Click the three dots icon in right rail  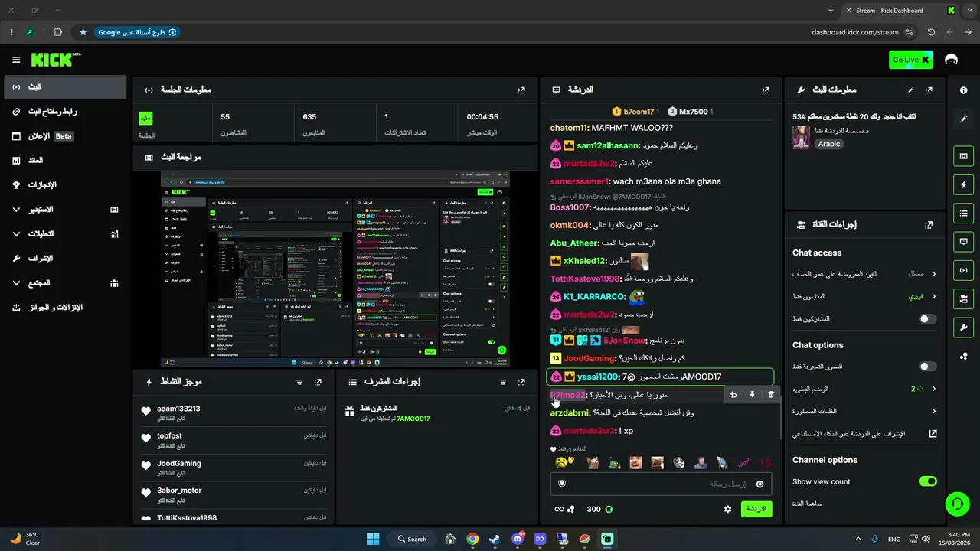tap(963, 356)
